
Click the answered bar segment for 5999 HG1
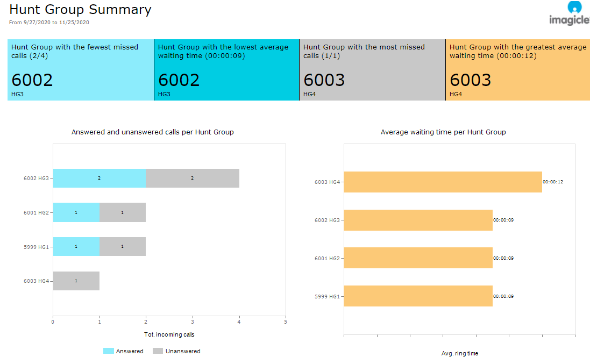click(x=76, y=246)
